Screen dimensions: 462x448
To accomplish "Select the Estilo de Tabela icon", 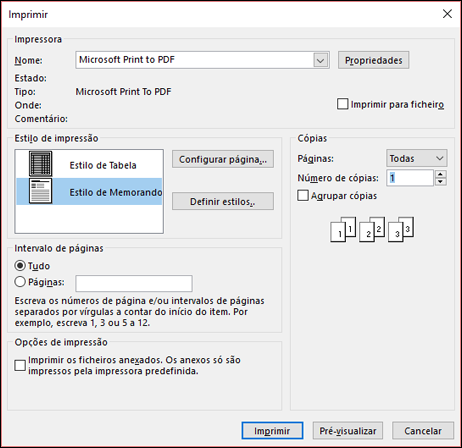I will pos(40,164).
